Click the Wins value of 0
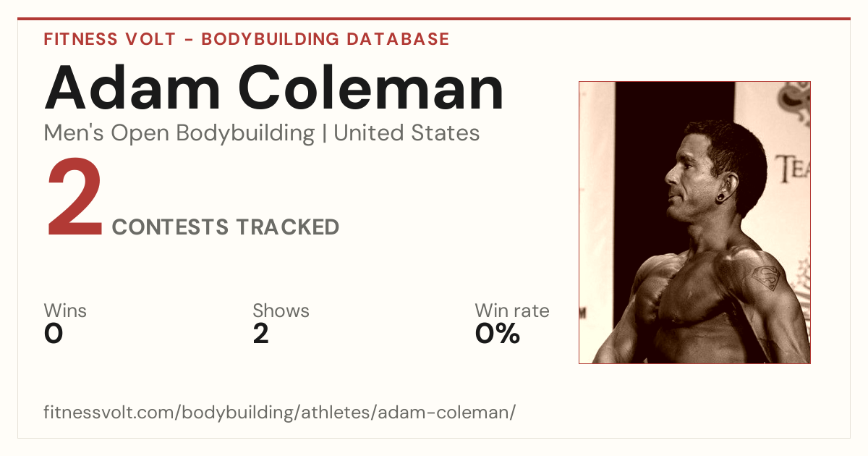The width and height of the screenshot is (868, 456). [x=54, y=334]
